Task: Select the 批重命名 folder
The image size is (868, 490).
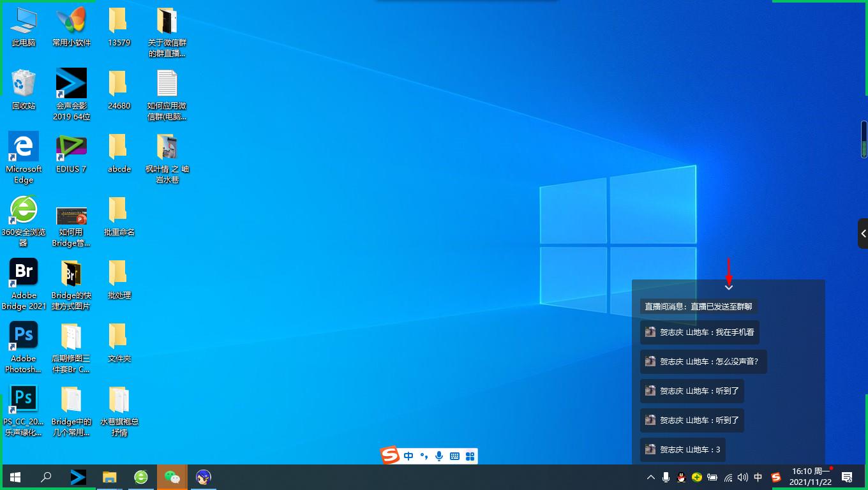Action: pyautogui.click(x=119, y=216)
